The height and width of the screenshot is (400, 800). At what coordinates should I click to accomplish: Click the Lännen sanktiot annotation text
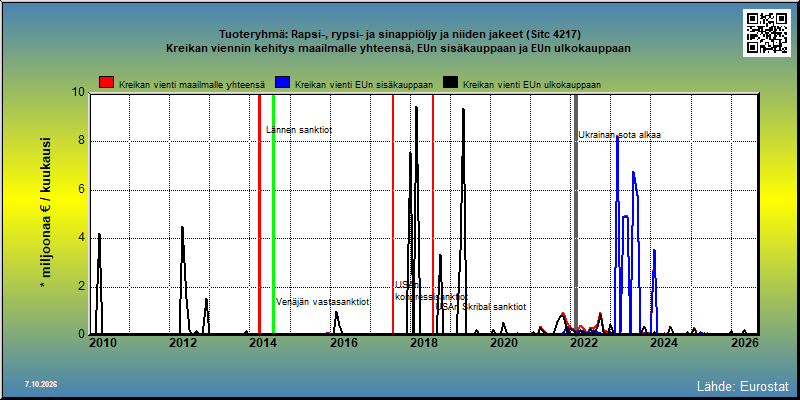click(299, 130)
